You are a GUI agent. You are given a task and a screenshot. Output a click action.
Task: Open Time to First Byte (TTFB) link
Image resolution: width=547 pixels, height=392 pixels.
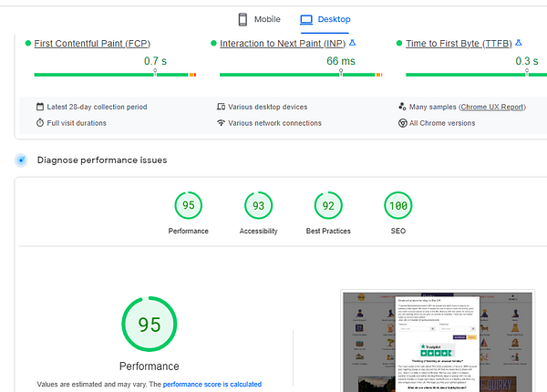click(x=459, y=44)
